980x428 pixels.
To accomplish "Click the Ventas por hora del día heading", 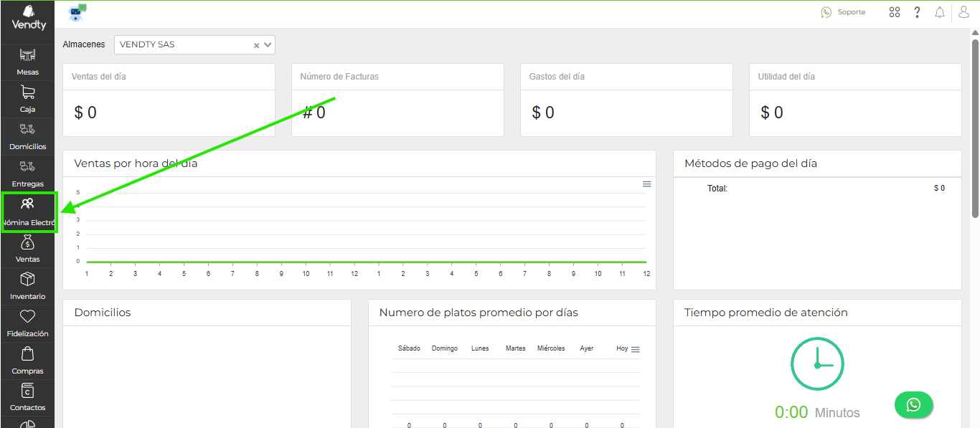I will 136,163.
